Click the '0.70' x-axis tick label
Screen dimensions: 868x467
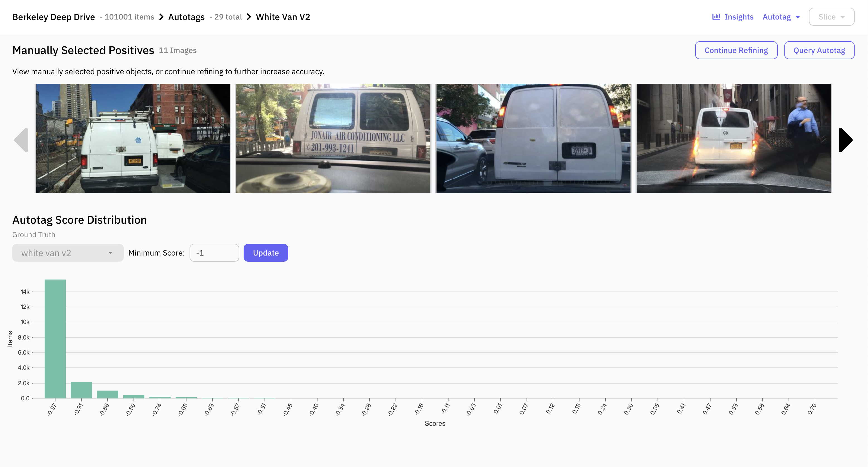pos(812,409)
